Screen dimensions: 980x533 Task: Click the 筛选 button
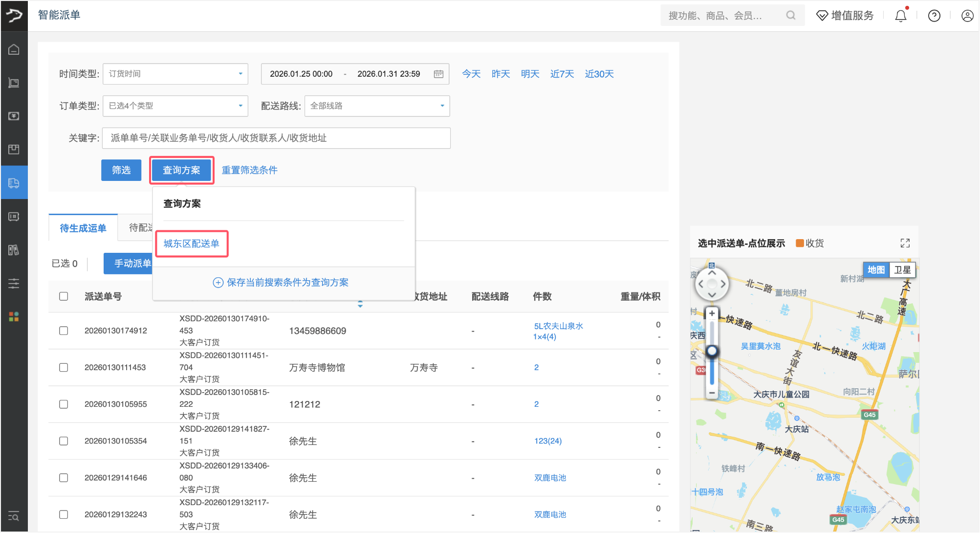pyautogui.click(x=121, y=170)
